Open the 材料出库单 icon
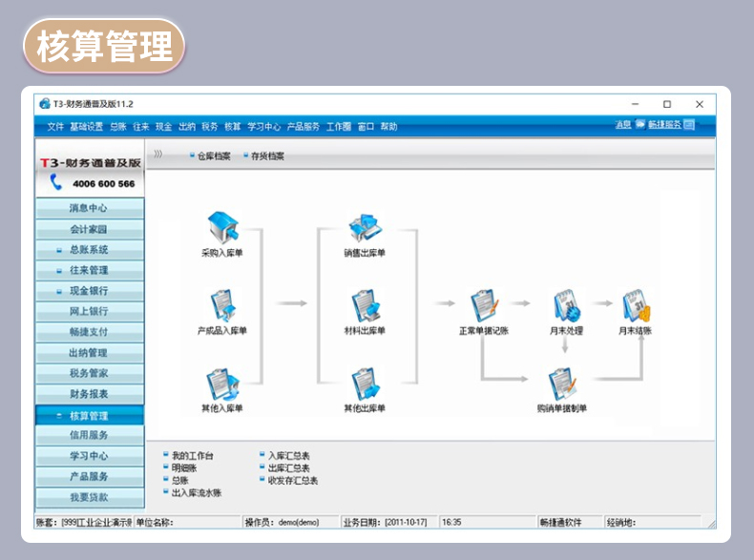This screenshot has height=560, width=754. tap(365, 305)
